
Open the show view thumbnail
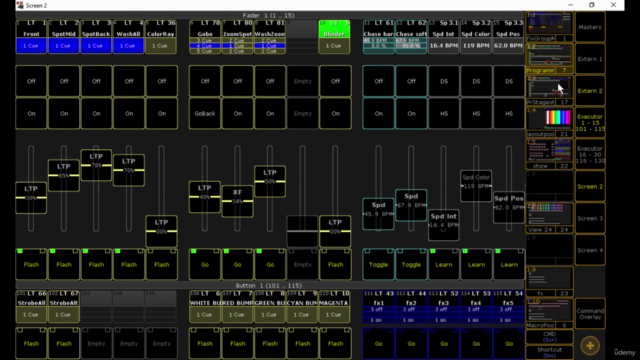point(549,154)
